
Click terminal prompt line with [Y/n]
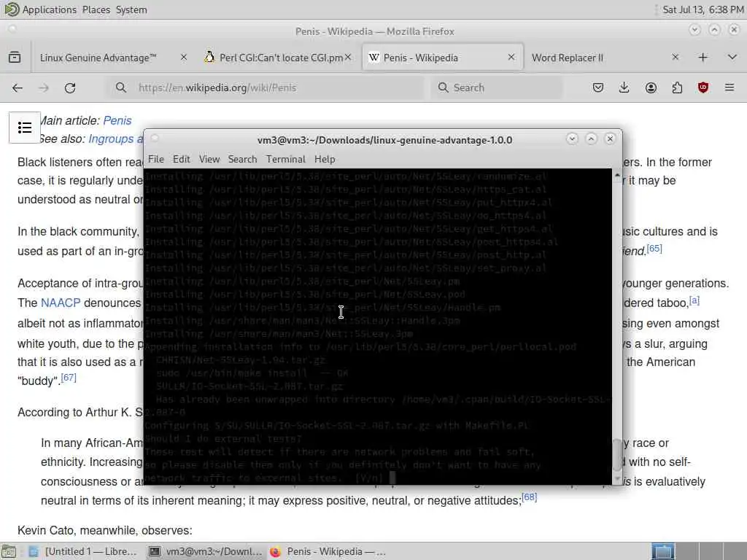270,478
